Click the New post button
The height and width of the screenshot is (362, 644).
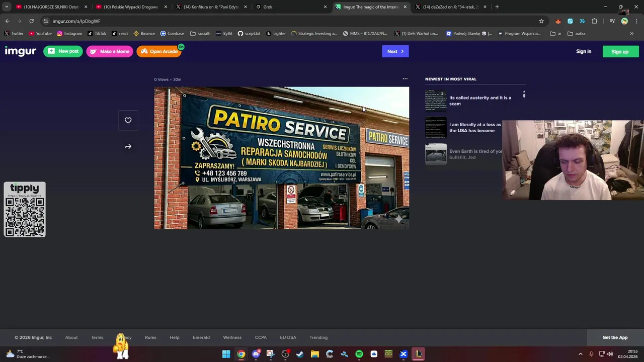(x=63, y=51)
